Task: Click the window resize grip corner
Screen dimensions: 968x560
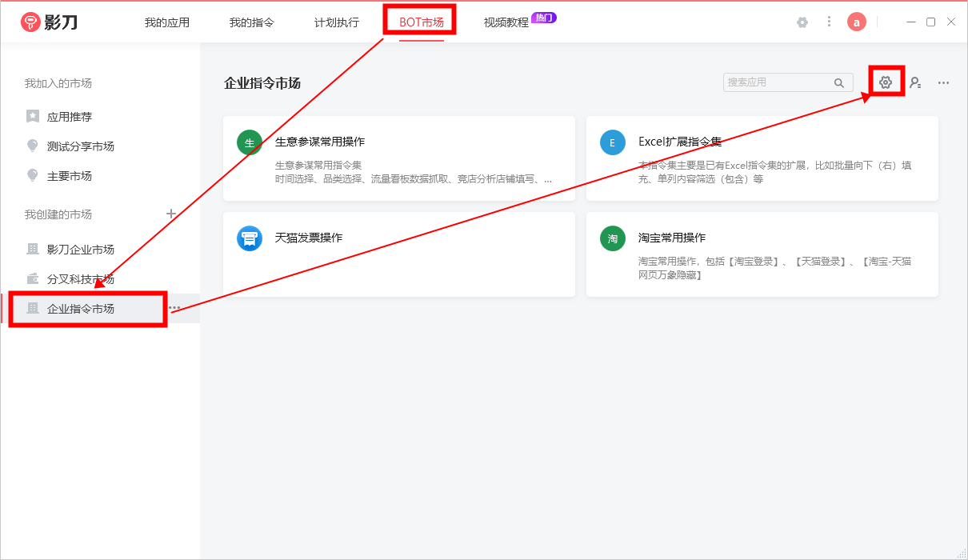Action: click(x=961, y=554)
